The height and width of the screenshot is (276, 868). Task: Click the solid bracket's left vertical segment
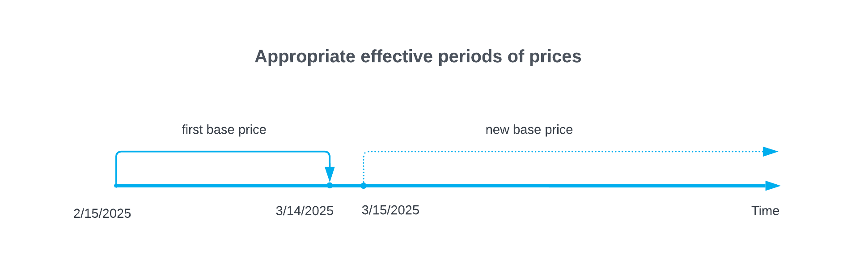pyautogui.click(x=116, y=169)
